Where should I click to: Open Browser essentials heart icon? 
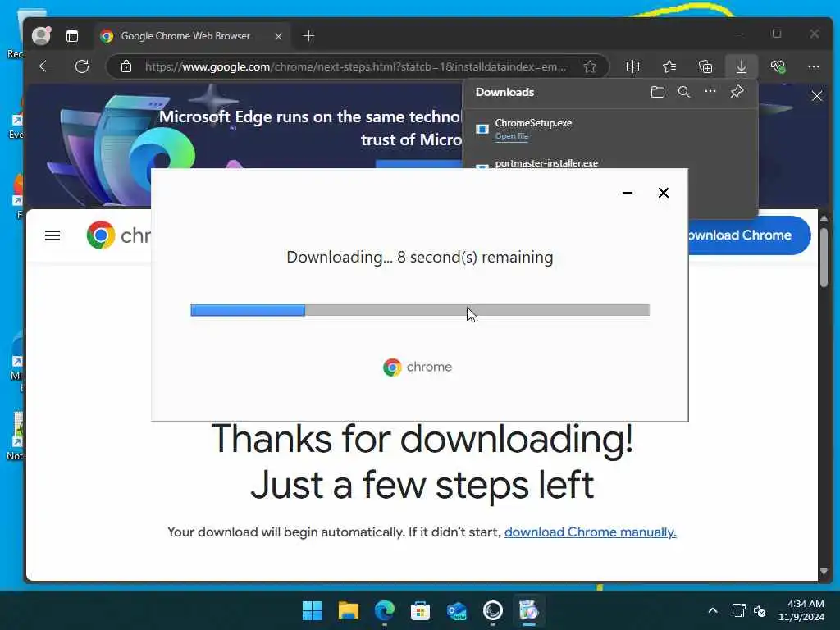[778, 66]
